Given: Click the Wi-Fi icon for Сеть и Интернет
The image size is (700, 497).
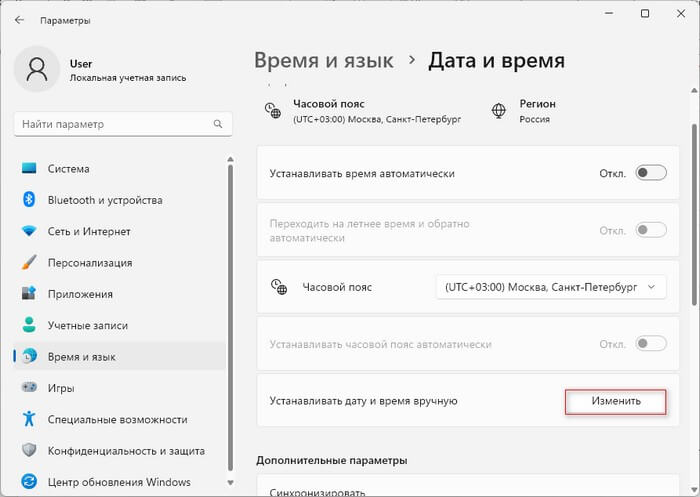Looking at the screenshot, I should click(29, 231).
